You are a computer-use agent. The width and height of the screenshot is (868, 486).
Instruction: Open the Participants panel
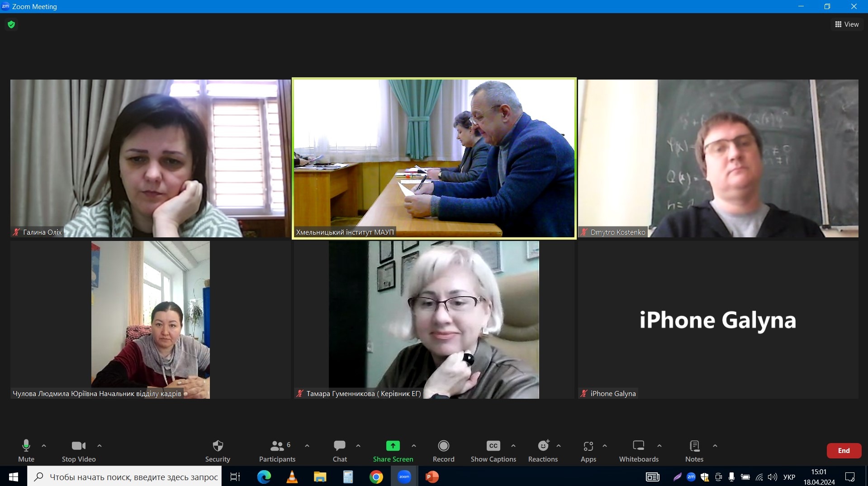(277, 450)
